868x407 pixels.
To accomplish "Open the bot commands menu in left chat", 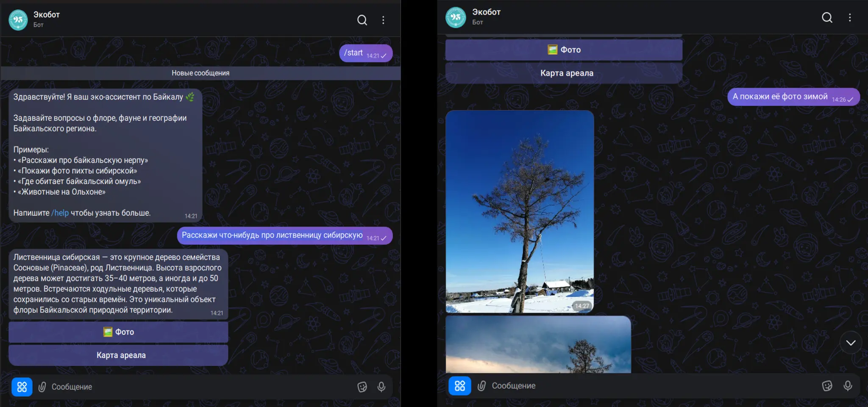I will coord(22,387).
